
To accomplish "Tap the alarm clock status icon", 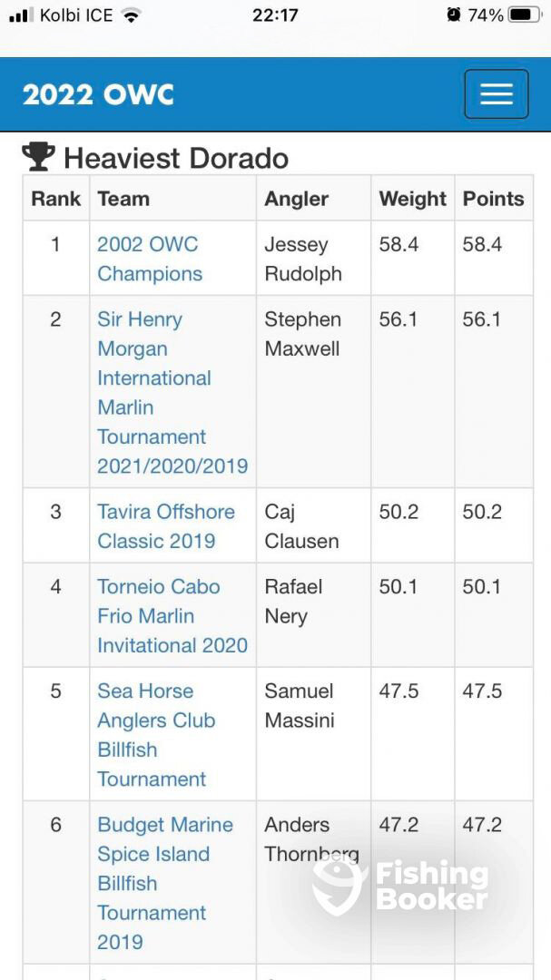I will click(454, 15).
